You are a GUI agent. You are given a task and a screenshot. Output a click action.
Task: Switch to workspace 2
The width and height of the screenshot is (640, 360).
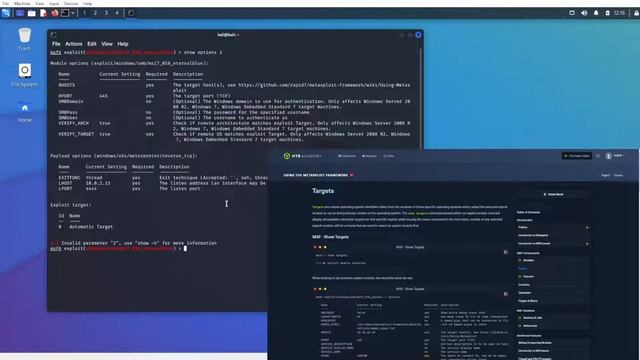coord(95,13)
